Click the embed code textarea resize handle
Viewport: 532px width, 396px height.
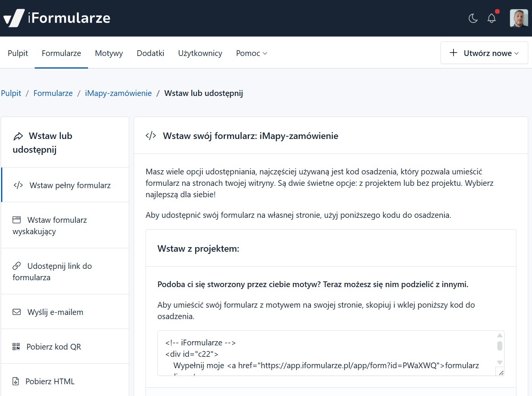coord(501,372)
